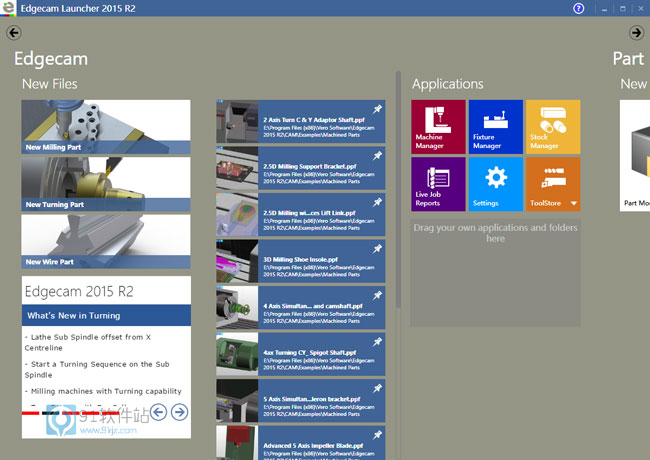Screen dimensions: 650x460
Task: Open Live Job Reports tile
Action: 438,184
